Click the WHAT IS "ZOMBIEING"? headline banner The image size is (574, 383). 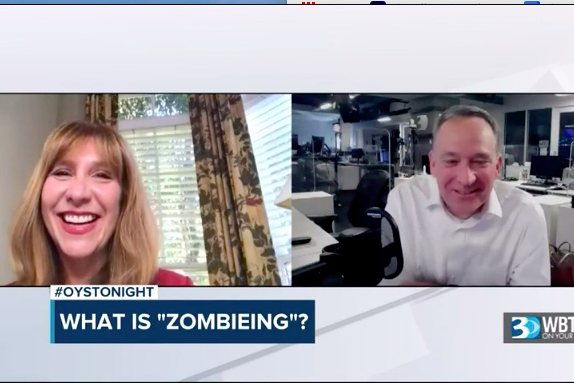pos(182,321)
